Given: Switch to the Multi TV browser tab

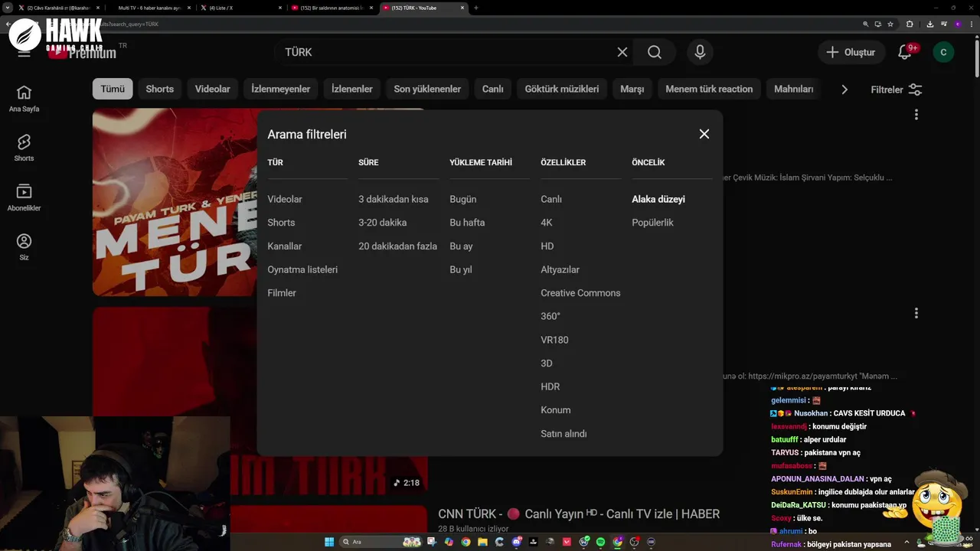Looking at the screenshot, I should pyautogui.click(x=152, y=8).
